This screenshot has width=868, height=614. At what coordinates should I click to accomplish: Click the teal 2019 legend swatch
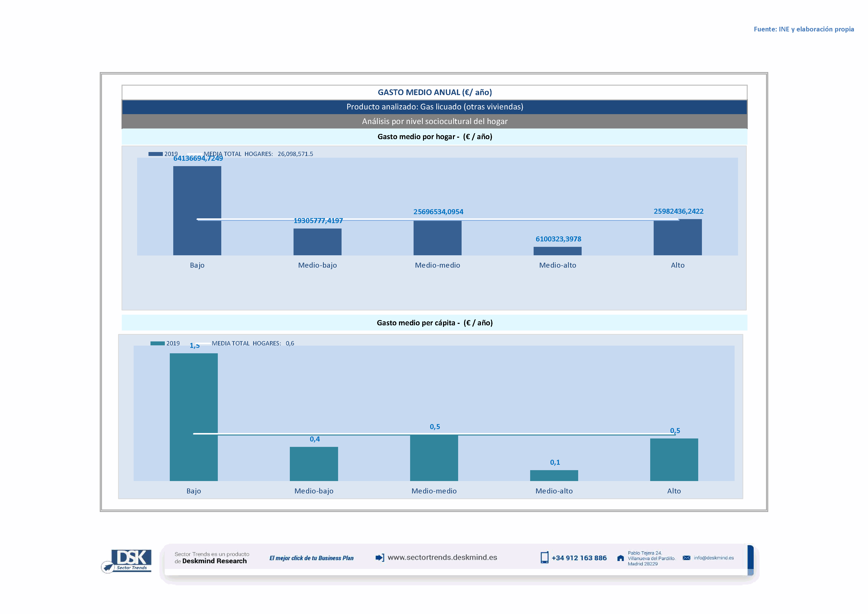click(157, 343)
